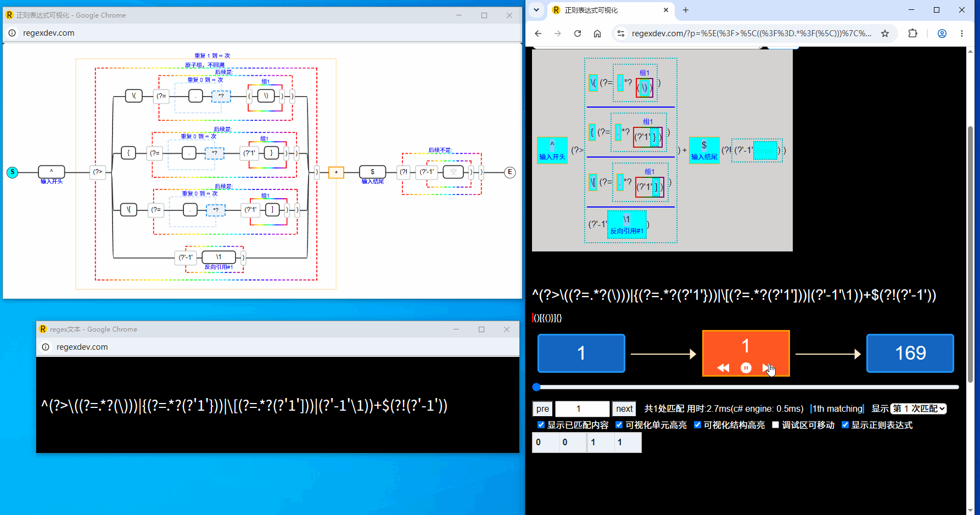
Task: Click the 空 empty node in the diagram
Action: 453,172
